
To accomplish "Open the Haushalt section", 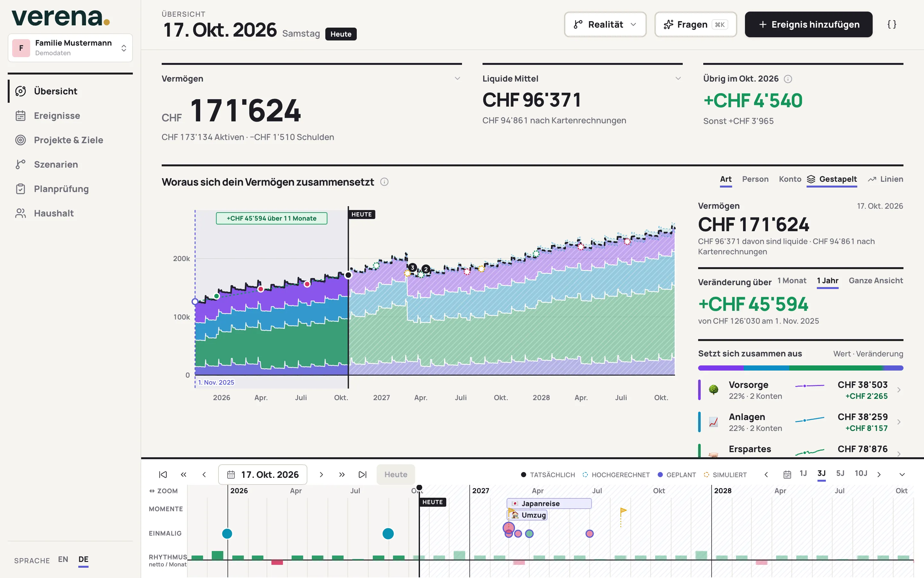I will [x=70, y=213].
